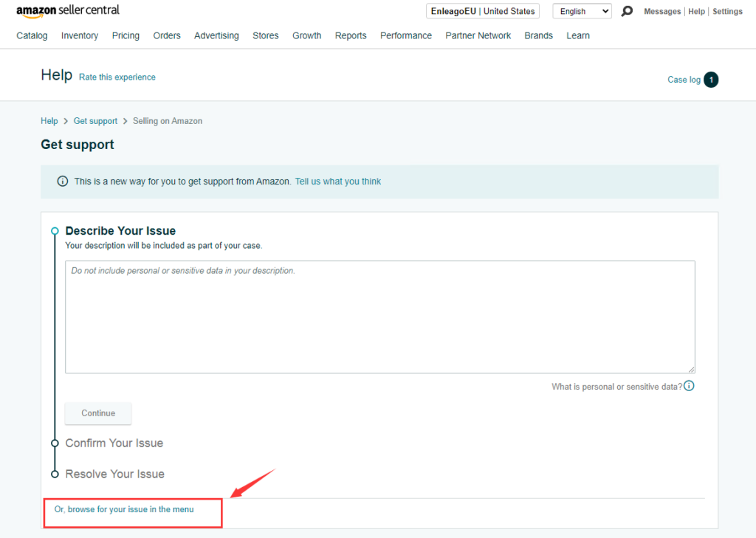
Task: Open Settings in the top right
Action: point(727,12)
